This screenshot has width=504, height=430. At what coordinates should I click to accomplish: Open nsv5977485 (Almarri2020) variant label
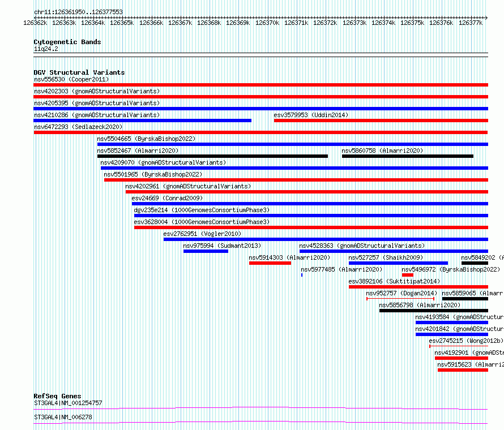[x=341, y=269]
